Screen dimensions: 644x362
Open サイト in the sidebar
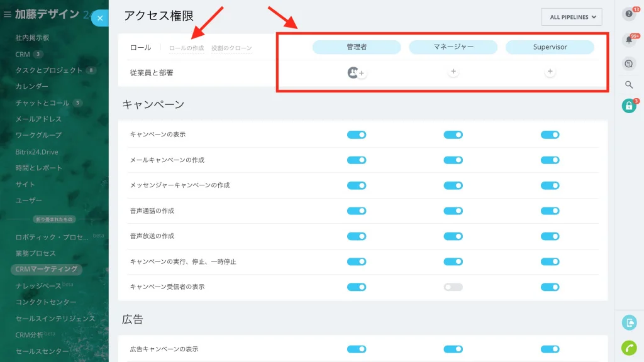tap(25, 184)
